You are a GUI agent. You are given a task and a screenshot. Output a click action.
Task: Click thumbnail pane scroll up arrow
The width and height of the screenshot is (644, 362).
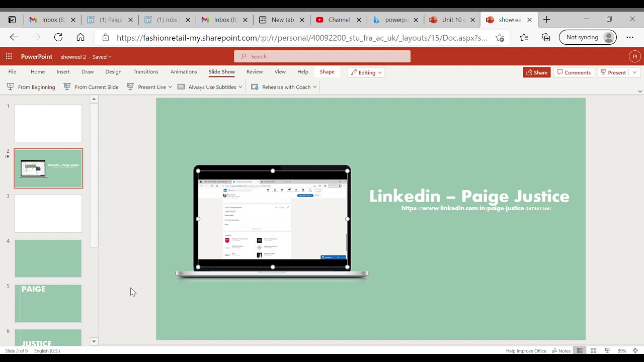click(94, 100)
